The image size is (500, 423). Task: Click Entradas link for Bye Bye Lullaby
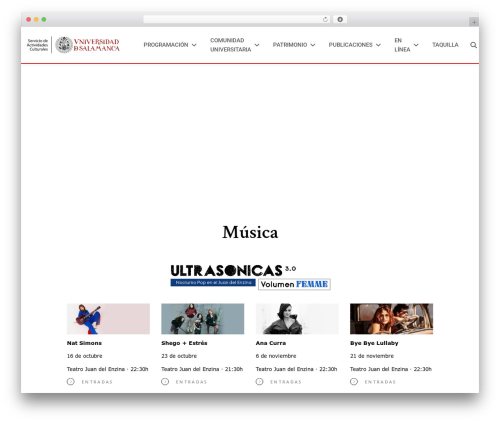coord(380,382)
